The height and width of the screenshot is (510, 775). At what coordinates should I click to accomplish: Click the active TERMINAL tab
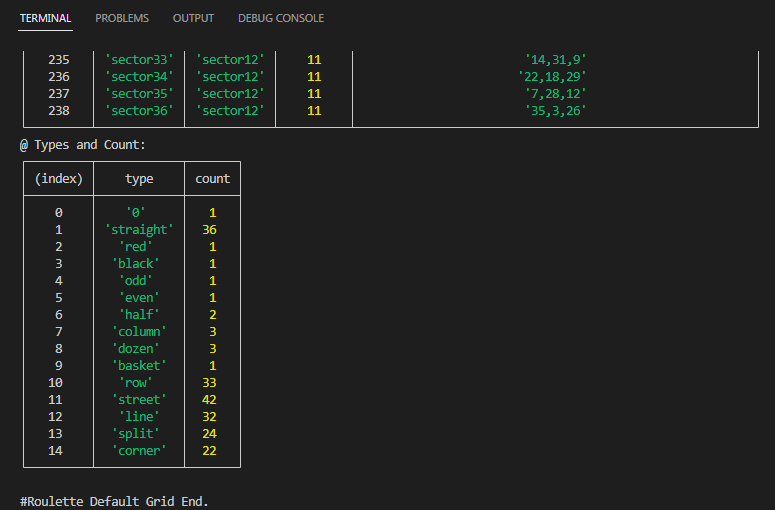[46, 18]
